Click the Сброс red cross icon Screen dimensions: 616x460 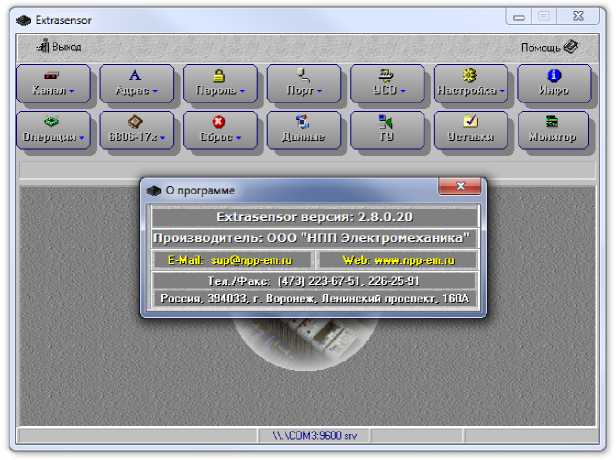pyautogui.click(x=219, y=121)
